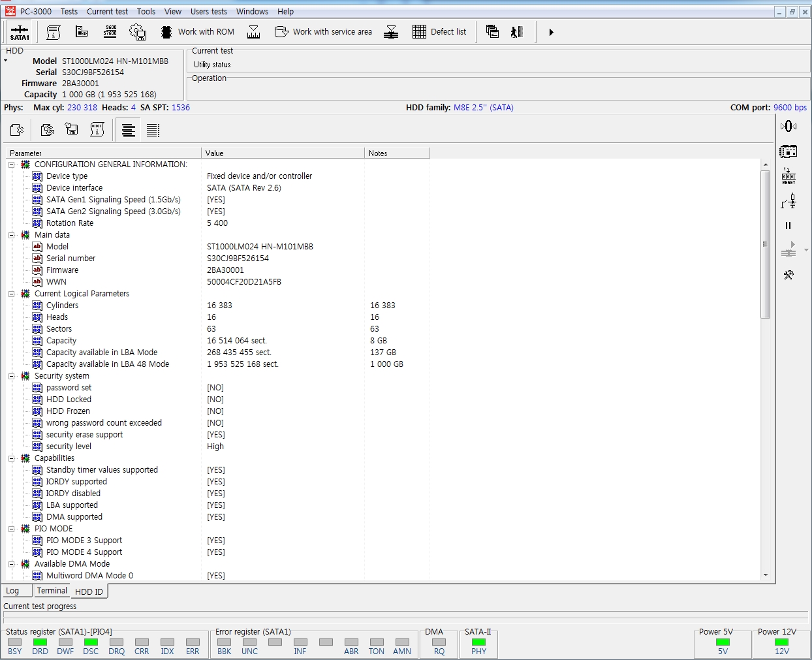Click the controller board icon in right sidebar
Image resolution: width=812 pixels, height=660 pixels.
pos(789,151)
